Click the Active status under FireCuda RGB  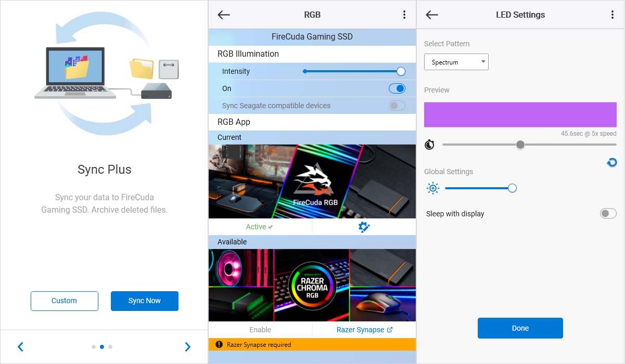tap(260, 227)
